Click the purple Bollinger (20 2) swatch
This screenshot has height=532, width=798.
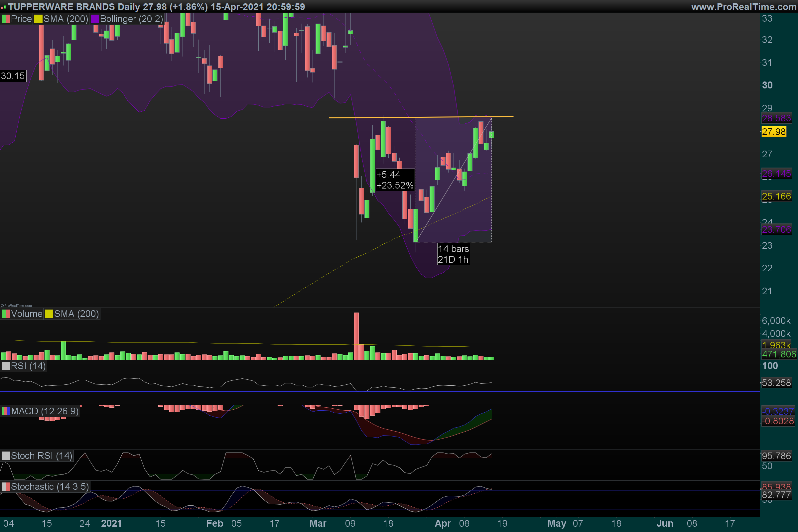tap(95, 19)
